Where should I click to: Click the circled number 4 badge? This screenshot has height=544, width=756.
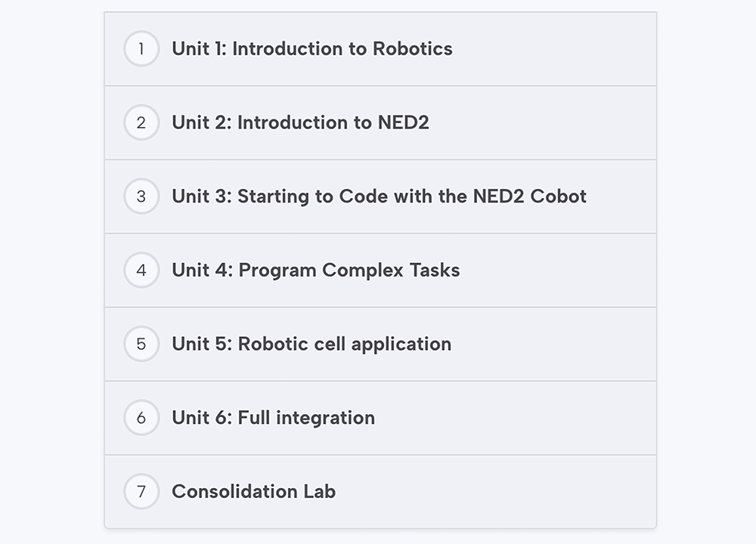141,270
